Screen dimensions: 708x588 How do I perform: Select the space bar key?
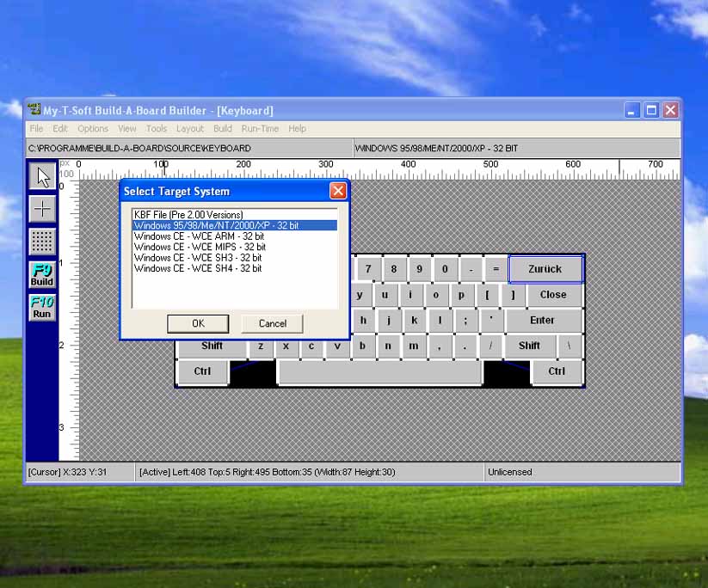(379, 372)
